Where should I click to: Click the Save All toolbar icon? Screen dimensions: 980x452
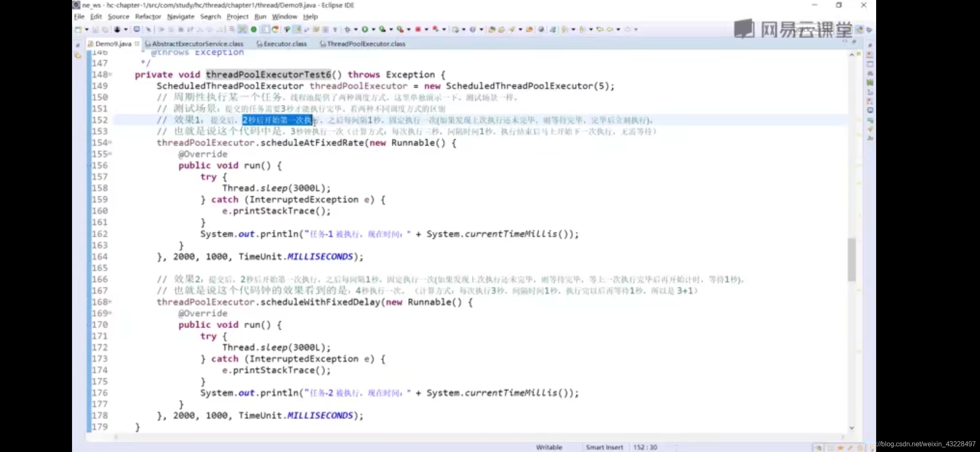[x=105, y=29]
